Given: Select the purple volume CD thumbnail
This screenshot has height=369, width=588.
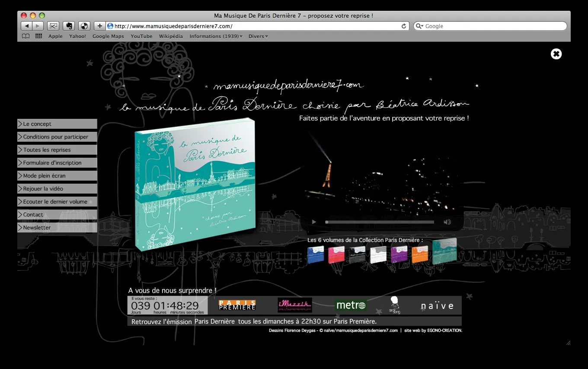Looking at the screenshot, I should click(x=399, y=254).
